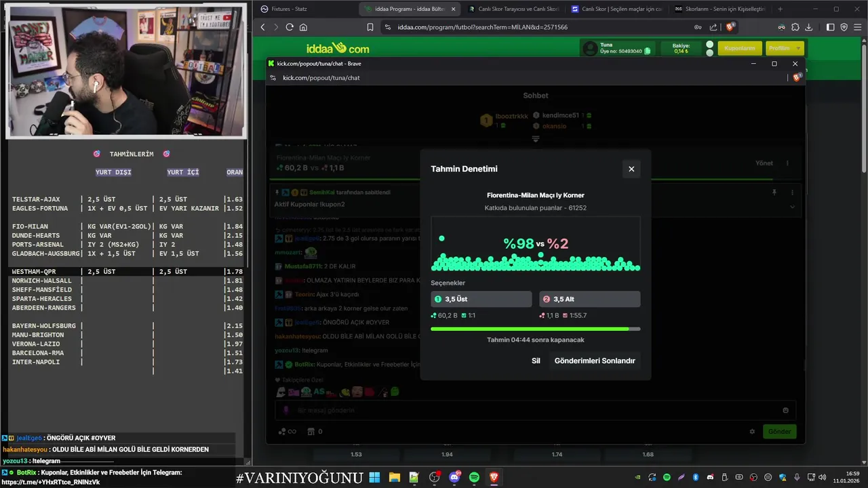Open the emoji picker in chat
Image resolution: width=868 pixels, height=488 pixels.
786,410
